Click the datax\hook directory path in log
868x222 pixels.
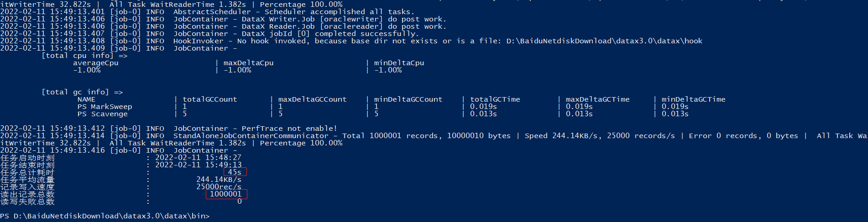click(604, 41)
